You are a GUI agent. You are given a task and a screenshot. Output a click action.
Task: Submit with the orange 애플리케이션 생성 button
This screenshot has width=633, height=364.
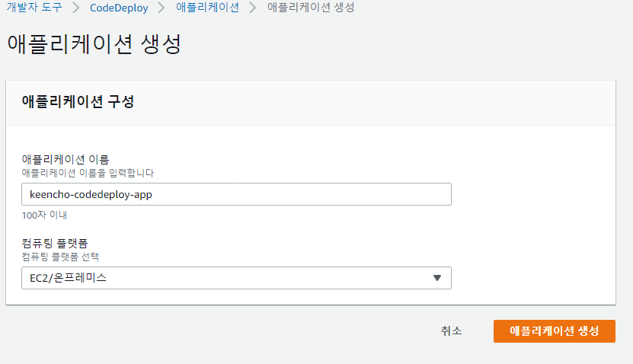point(554,330)
